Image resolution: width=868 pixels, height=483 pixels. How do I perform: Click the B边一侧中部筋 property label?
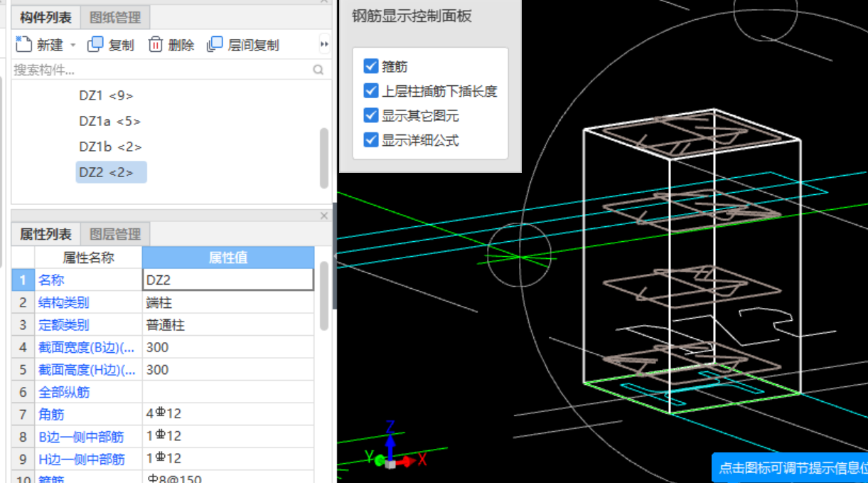(x=81, y=437)
